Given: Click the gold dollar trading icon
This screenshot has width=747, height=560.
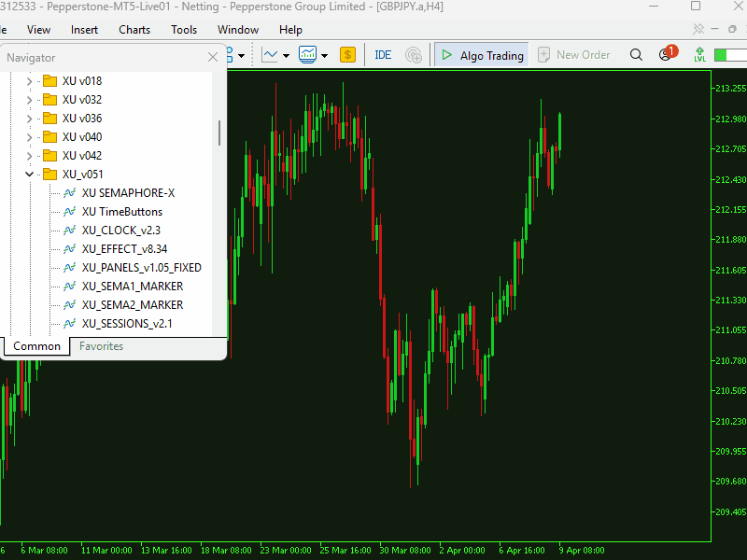Looking at the screenshot, I should pyautogui.click(x=347, y=55).
